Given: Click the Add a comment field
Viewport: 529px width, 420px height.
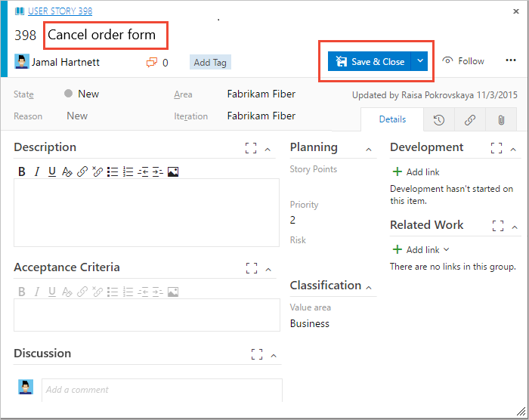Looking at the screenshot, I should click(x=162, y=390).
